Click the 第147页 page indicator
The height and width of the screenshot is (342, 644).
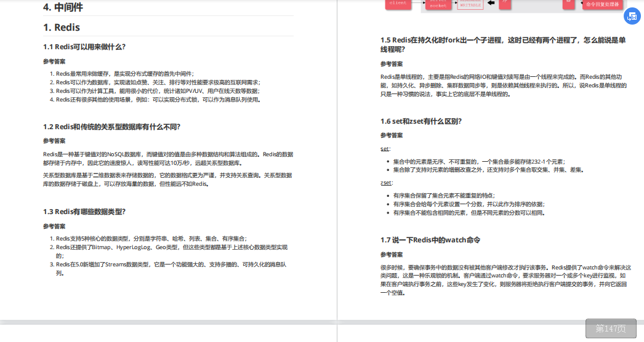click(x=611, y=328)
